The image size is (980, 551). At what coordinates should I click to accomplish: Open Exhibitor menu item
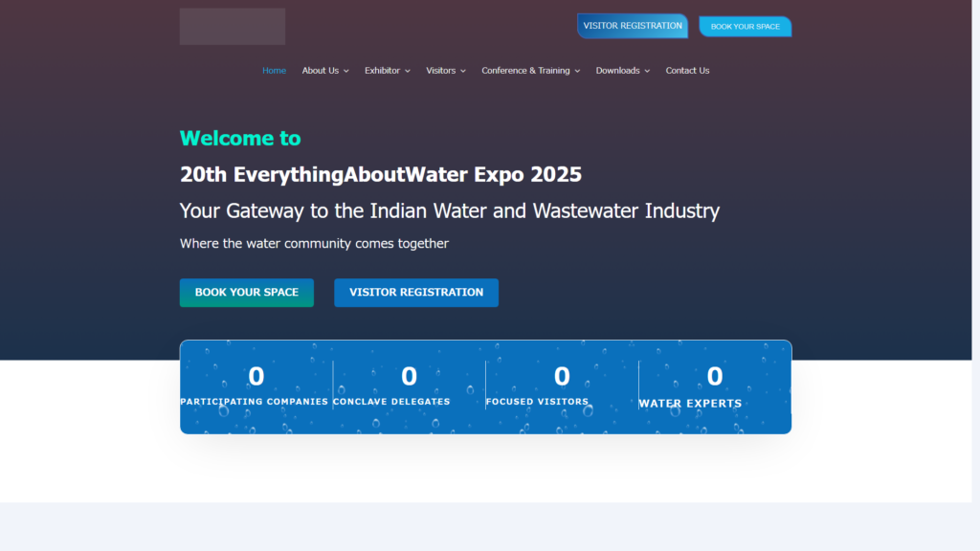pos(382,71)
